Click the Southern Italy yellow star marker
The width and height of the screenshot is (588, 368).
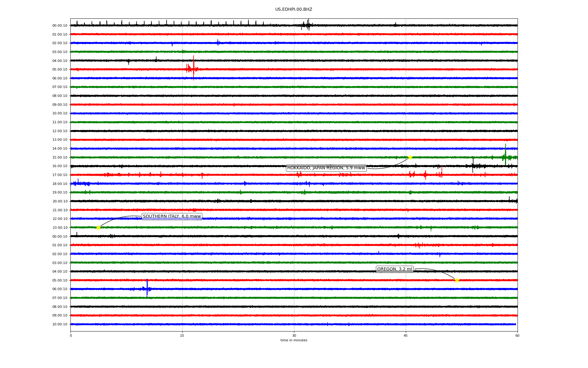point(98,228)
